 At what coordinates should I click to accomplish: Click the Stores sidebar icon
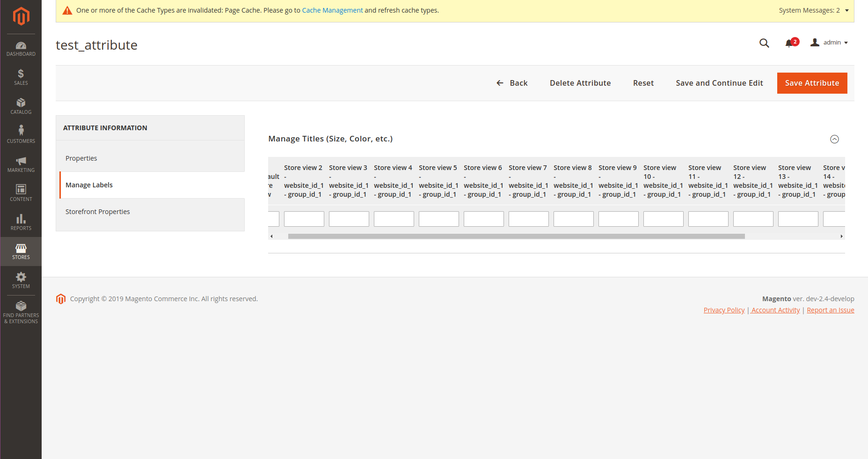pyautogui.click(x=21, y=251)
